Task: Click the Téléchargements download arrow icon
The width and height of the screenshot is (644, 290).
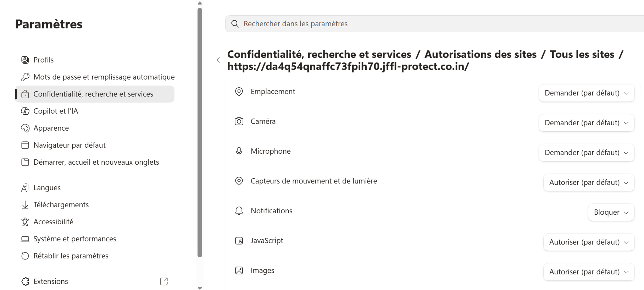Action: point(25,205)
